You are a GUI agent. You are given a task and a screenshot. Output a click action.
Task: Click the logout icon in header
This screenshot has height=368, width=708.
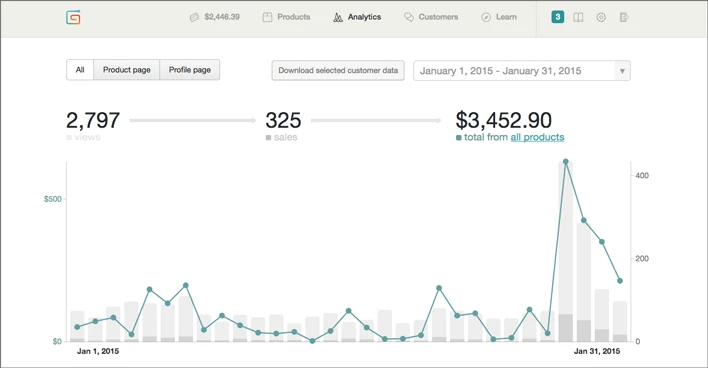624,17
